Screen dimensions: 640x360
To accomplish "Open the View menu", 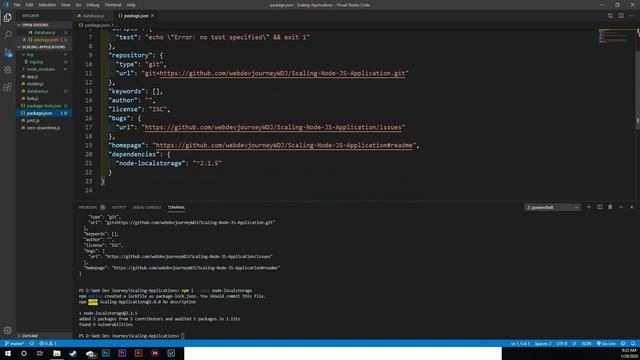I will point(66,5).
